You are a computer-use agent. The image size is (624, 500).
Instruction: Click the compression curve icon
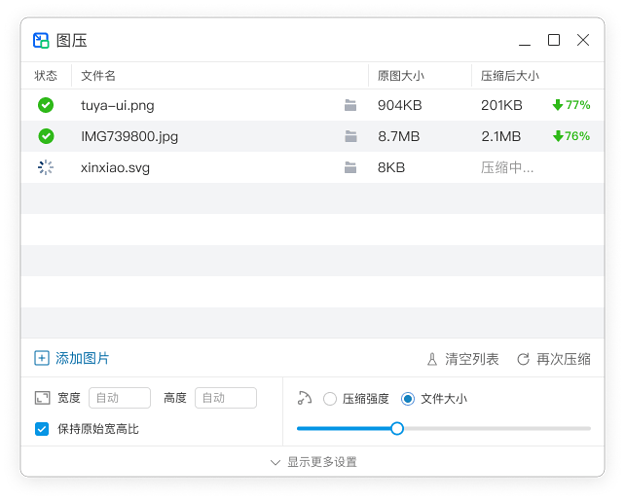point(305,398)
